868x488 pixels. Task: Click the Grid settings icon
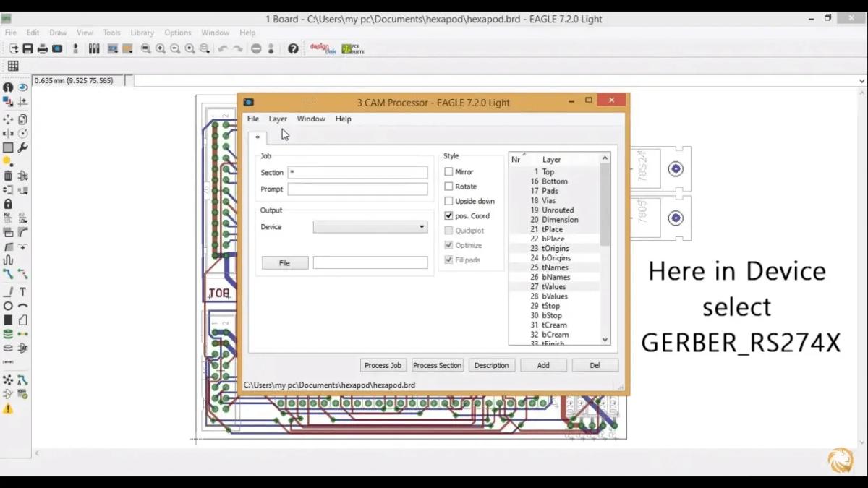(13, 66)
